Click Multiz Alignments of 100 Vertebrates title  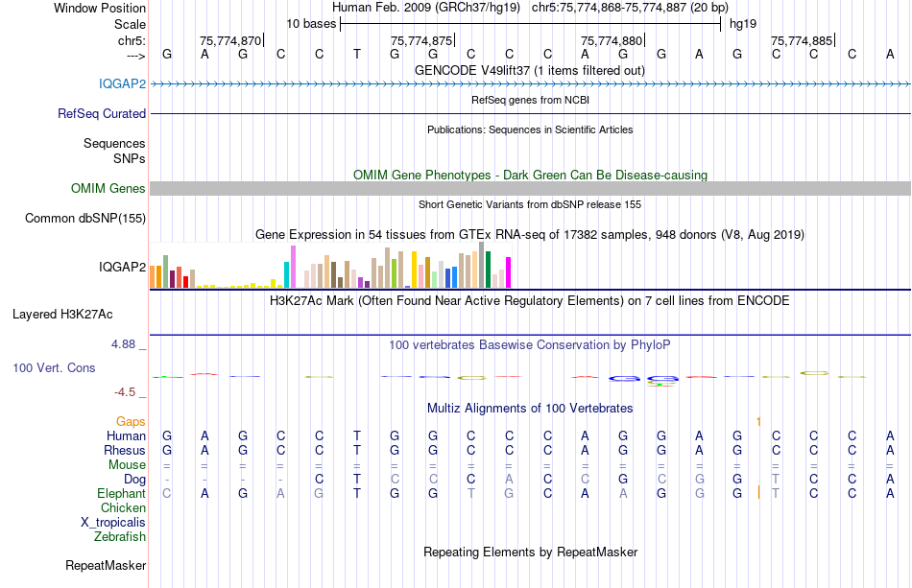pos(530,409)
